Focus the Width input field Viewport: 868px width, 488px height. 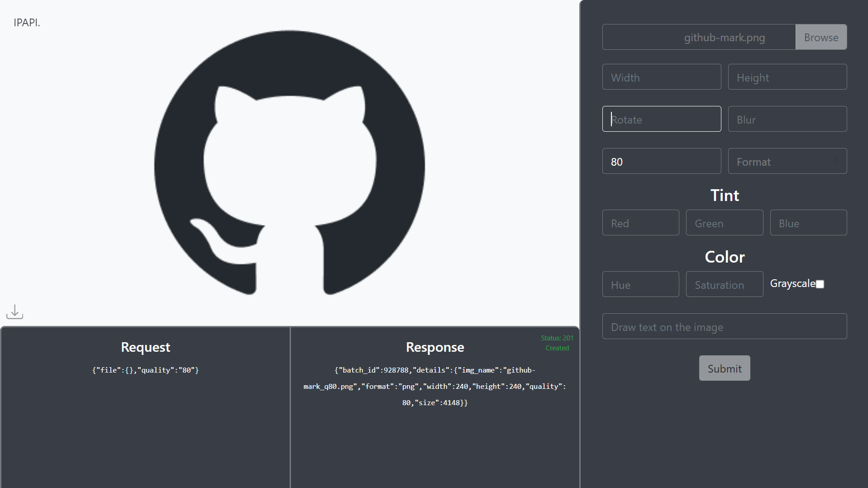[x=661, y=77]
